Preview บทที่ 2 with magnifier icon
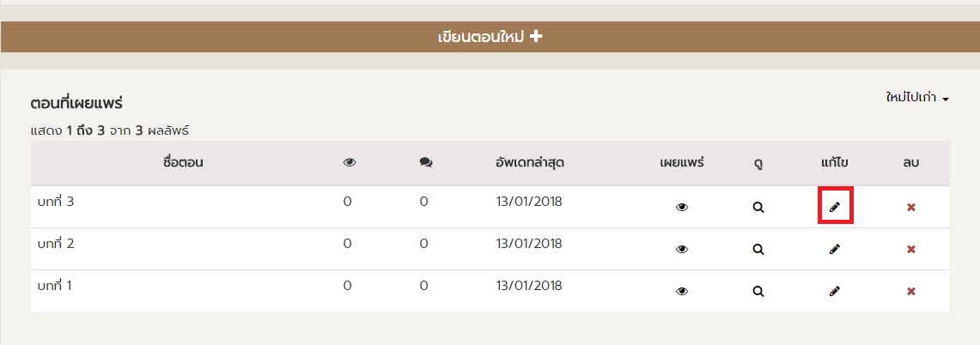The image size is (980, 345). tap(758, 249)
